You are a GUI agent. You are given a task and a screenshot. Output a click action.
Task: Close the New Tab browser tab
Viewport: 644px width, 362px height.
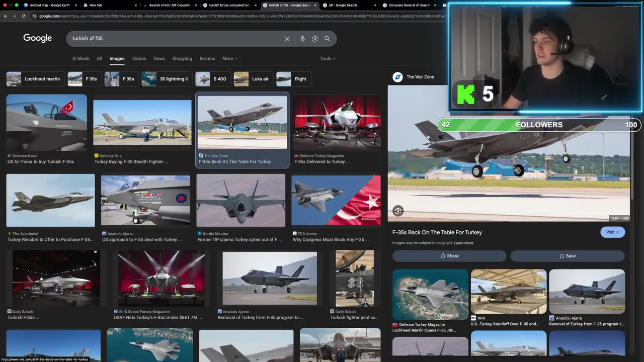(136, 5)
